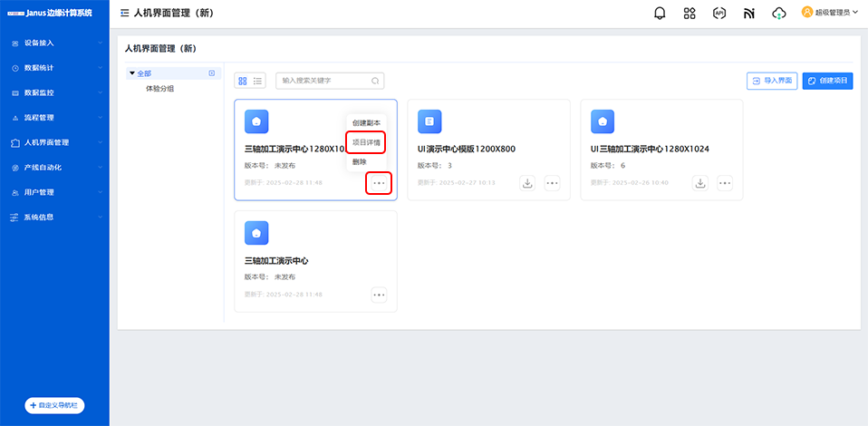868x426 pixels.
Task: Open the apps grid icon in header
Action: [690, 13]
